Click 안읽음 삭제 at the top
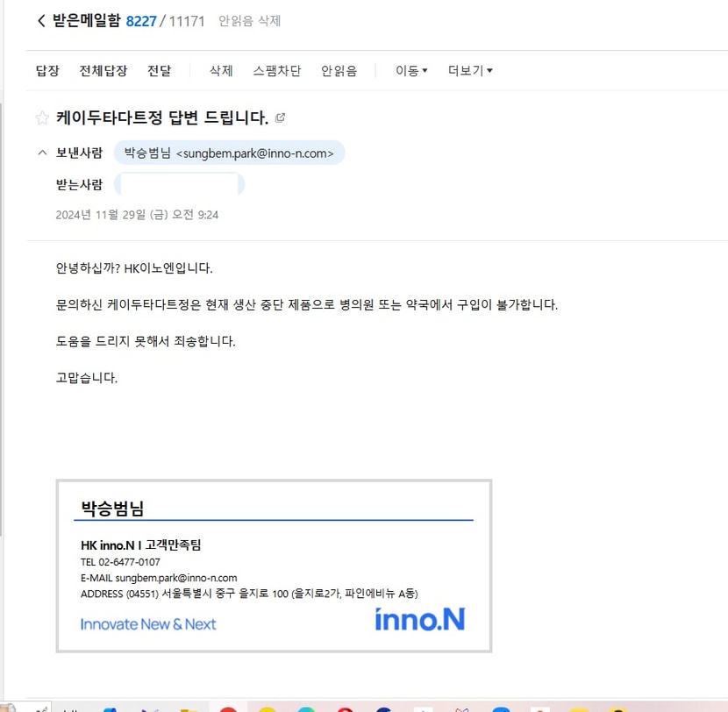 pos(249,21)
